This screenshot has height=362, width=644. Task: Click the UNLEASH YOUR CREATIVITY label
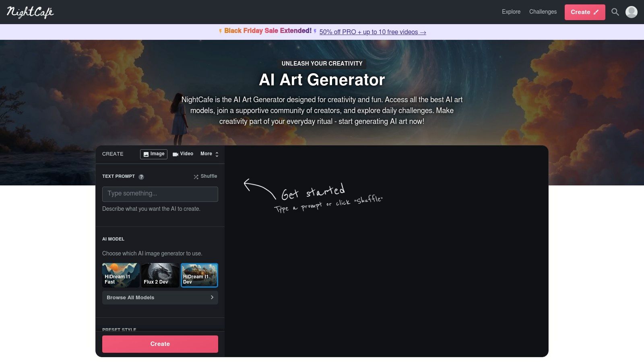[322, 64]
